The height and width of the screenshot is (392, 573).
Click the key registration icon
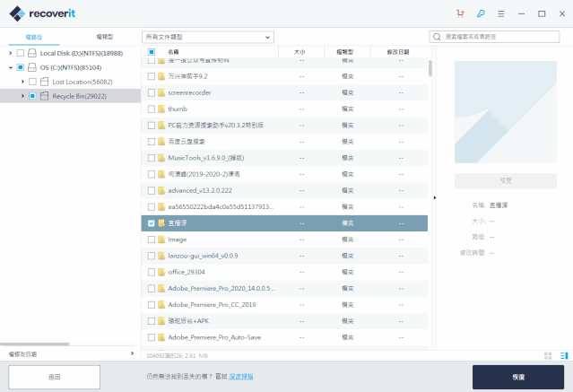coord(481,13)
